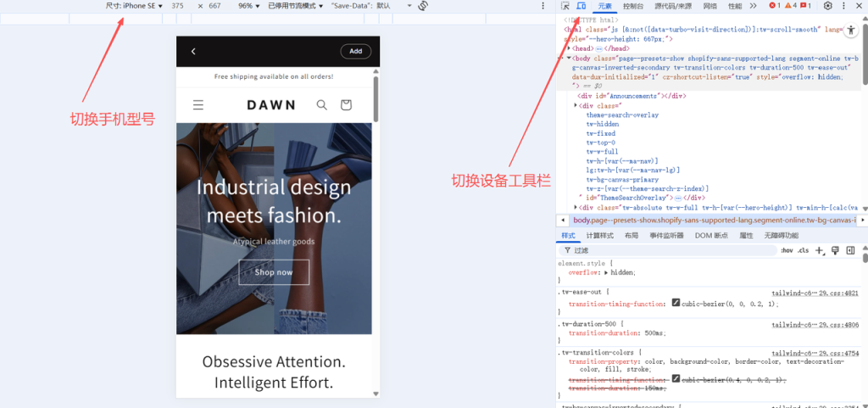Toggle the .cls class editor

click(804, 250)
